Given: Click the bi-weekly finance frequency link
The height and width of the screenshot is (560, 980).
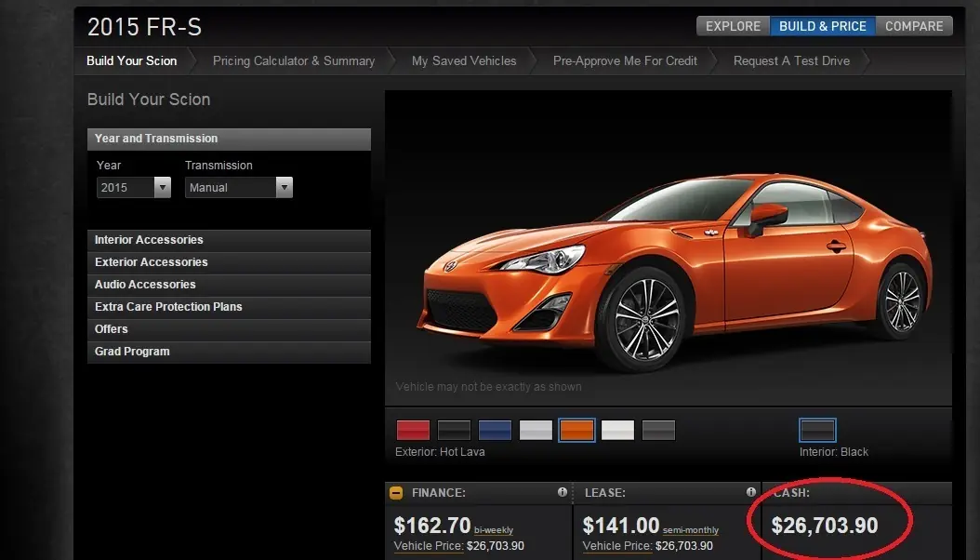Looking at the screenshot, I should coord(494,530).
